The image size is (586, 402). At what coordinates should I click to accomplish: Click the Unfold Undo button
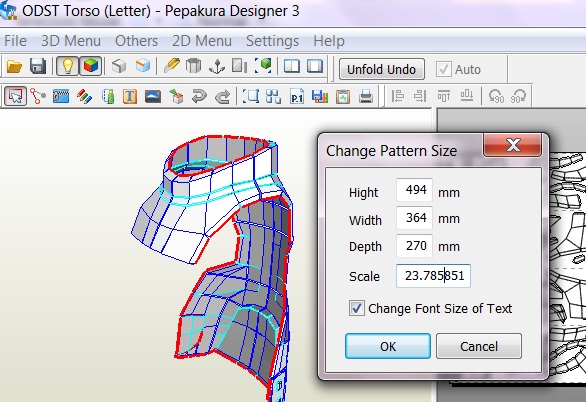click(x=382, y=69)
